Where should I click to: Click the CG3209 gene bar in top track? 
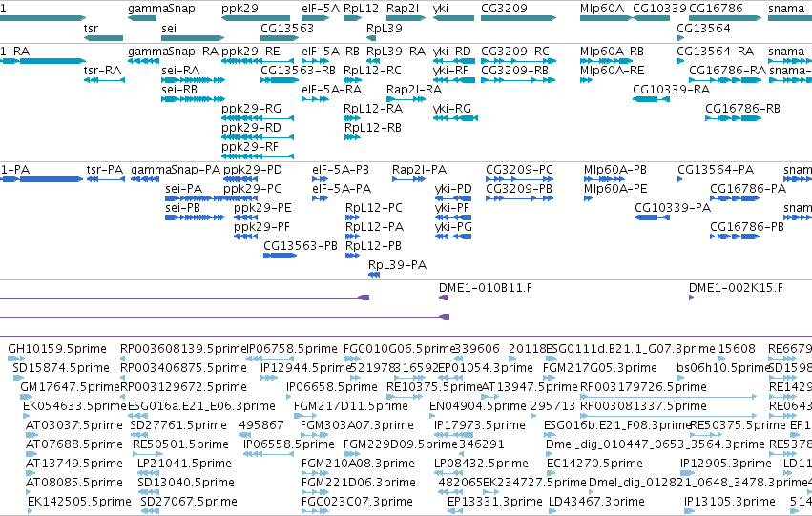(x=518, y=18)
